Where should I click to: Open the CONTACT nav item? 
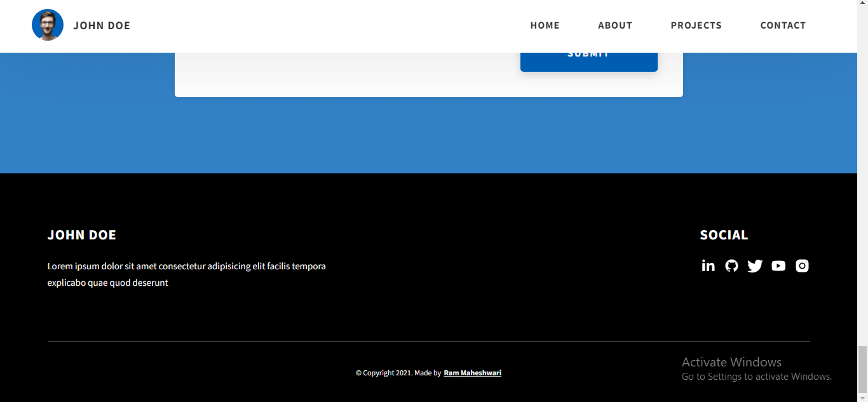782,25
